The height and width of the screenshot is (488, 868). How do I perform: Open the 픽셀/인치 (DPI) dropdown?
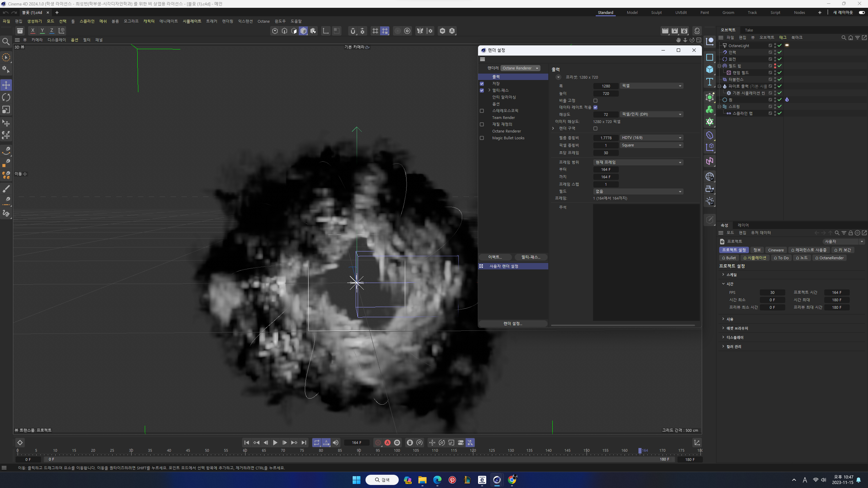click(x=651, y=114)
